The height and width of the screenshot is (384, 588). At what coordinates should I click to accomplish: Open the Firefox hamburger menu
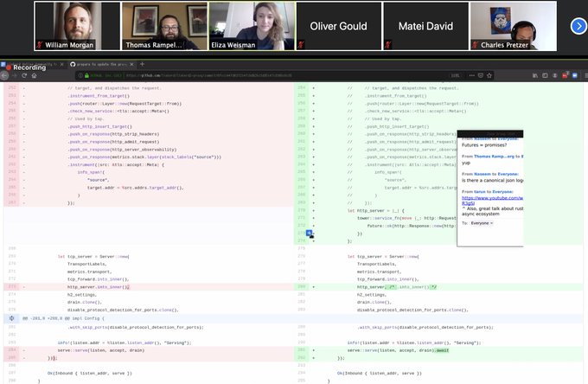click(585, 76)
